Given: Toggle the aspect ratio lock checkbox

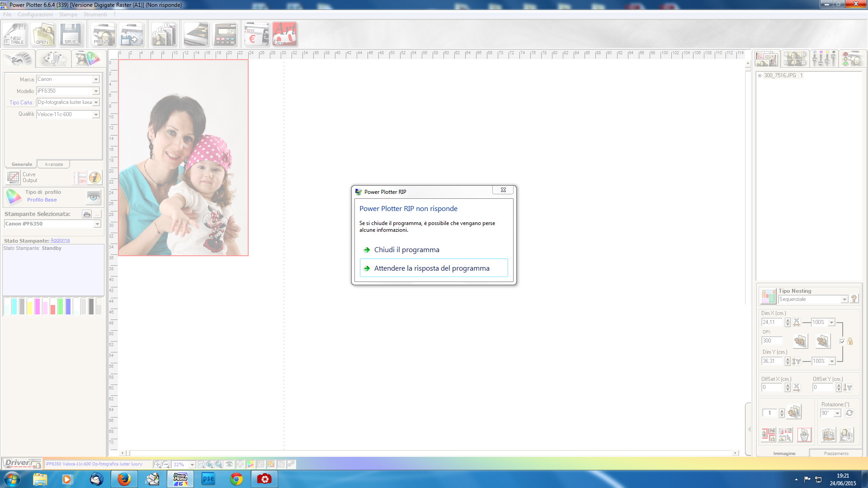Looking at the screenshot, I should click(x=842, y=342).
